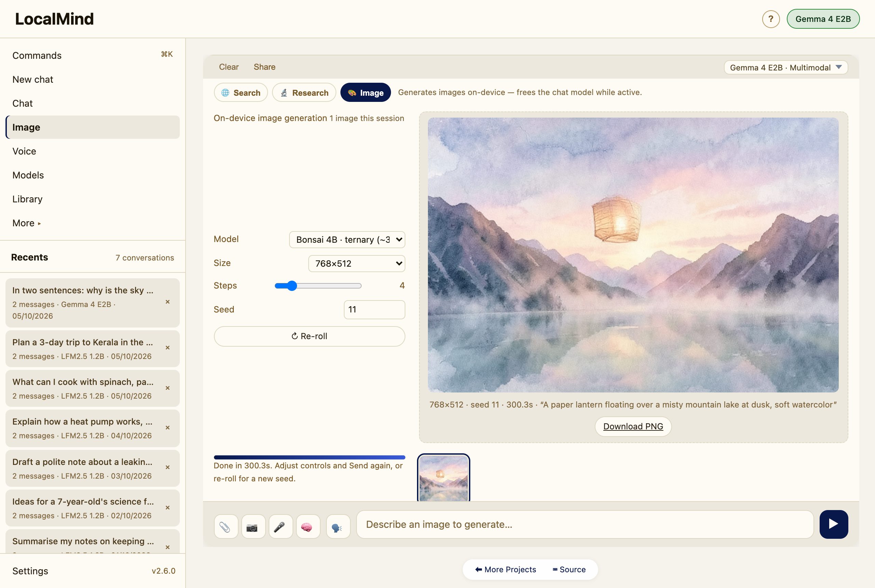Open help with the question mark icon

click(x=770, y=19)
